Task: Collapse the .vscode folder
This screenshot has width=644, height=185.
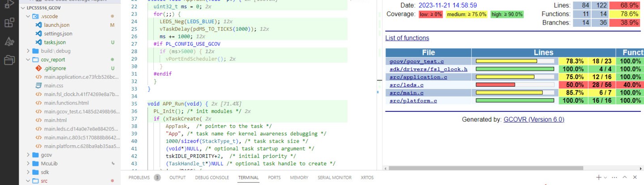Action: coord(28,16)
